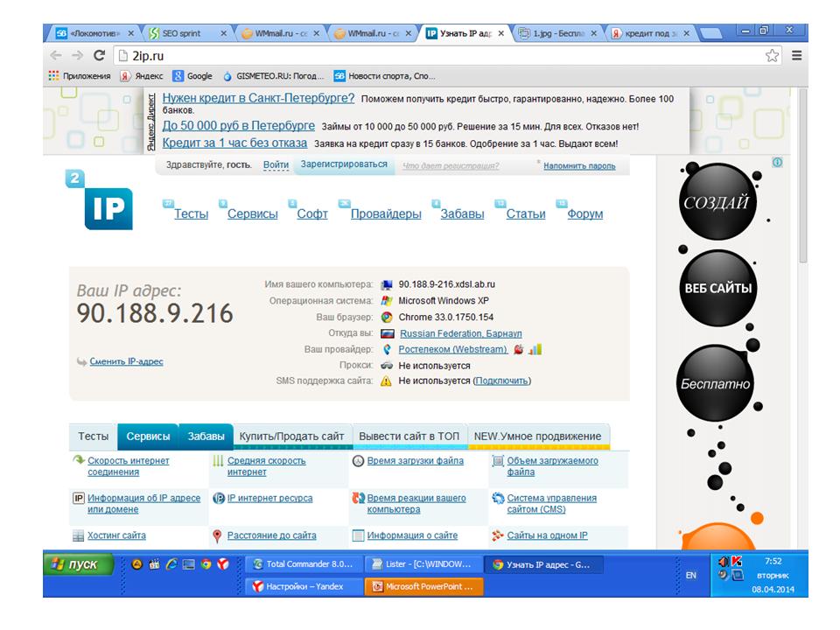Open Средняя скорость интернет link
This screenshot has height=630, width=840.
point(266,466)
